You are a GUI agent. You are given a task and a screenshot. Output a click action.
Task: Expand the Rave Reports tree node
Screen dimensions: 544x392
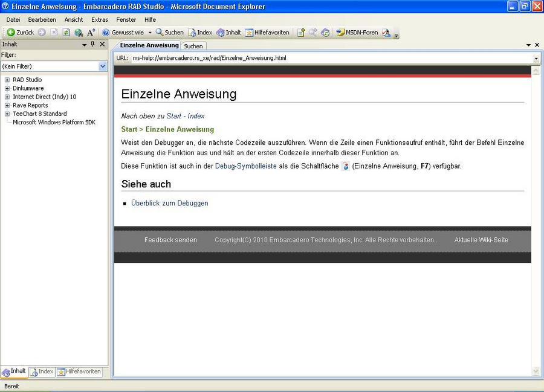7,105
